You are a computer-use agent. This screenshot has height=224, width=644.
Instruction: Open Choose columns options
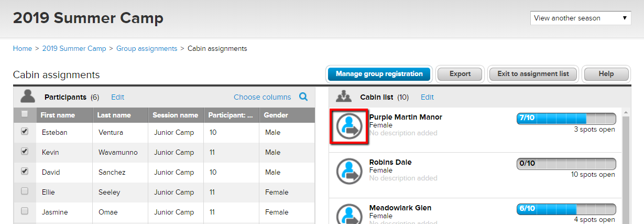click(262, 97)
